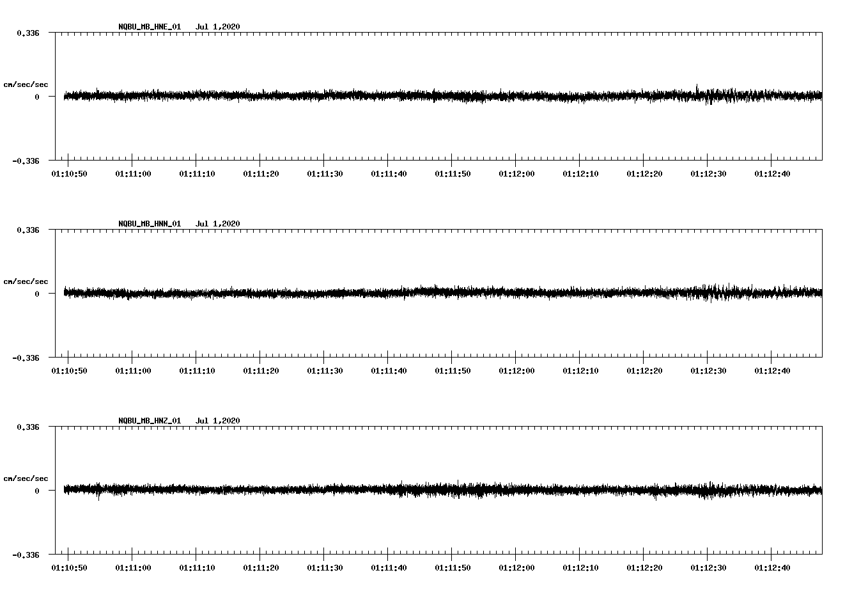Choose 01:12:40 time label on HNZ plot

coord(772,568)
